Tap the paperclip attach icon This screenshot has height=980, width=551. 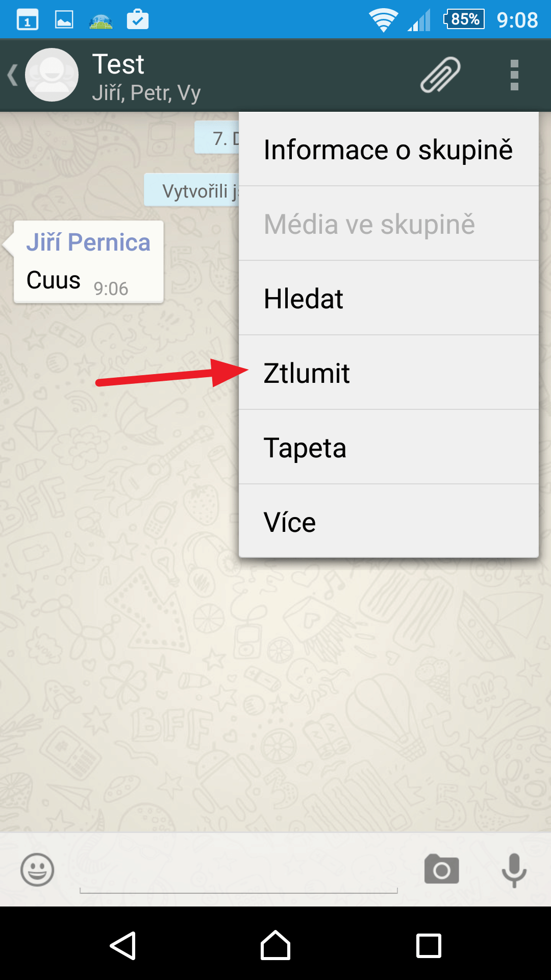tap(440, 75)
